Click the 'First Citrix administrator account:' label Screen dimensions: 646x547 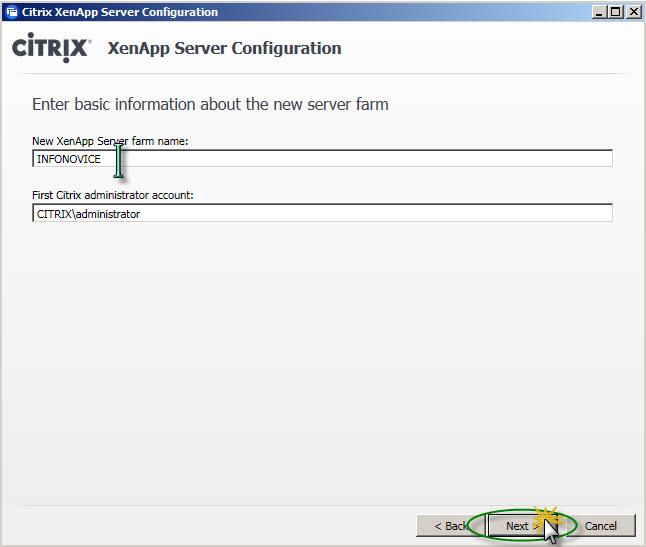point(112,195)
